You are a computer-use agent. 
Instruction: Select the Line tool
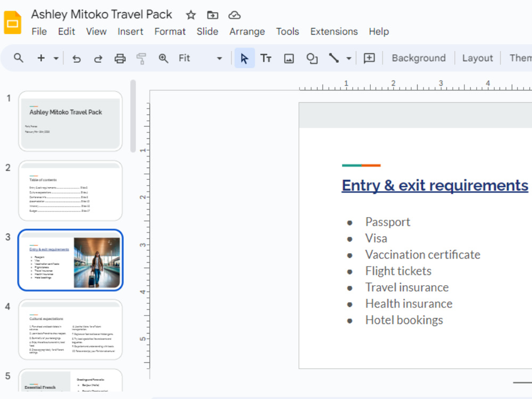[x=334, y=59]
